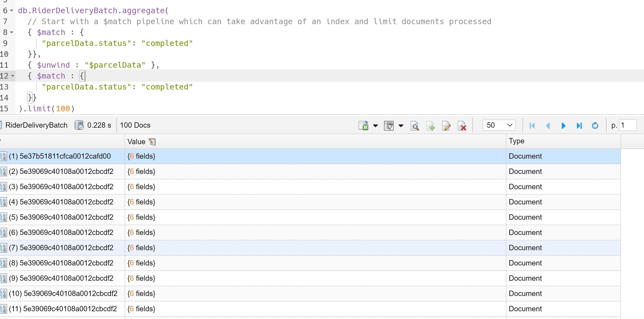This screenshot has width=644, height=319.
Task: Click the export to Excel icon
Action: pos(363,125)
